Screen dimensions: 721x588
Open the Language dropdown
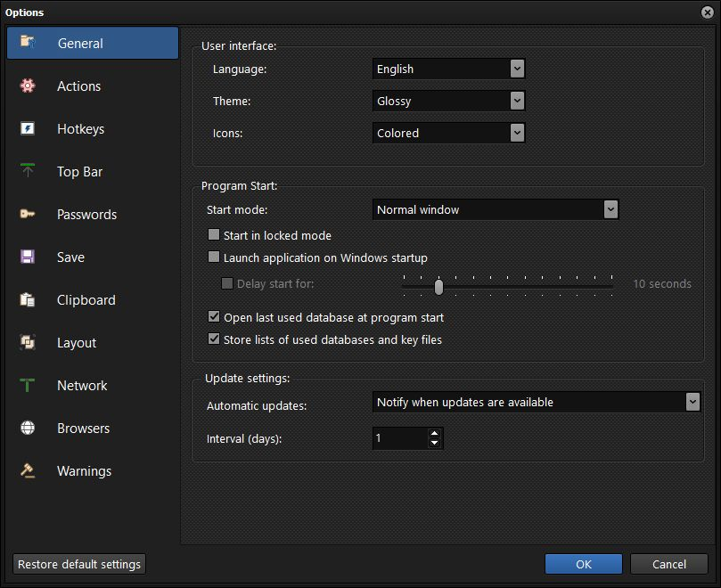[448, 69]
